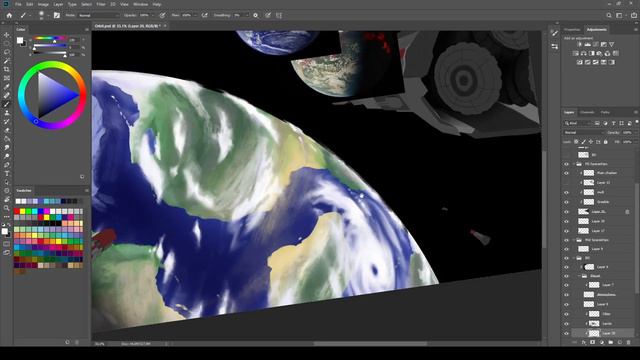Image resolution: width=640 pixels, height=360 pixels.
Task: Select the Eyedropper tool
Action: pyautogui.click(x=7, y=87)
